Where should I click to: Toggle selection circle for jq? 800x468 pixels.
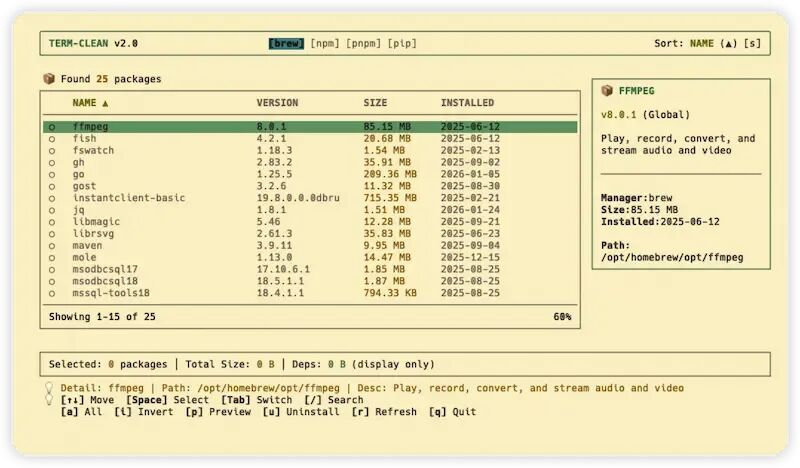[x=52, y=210]
